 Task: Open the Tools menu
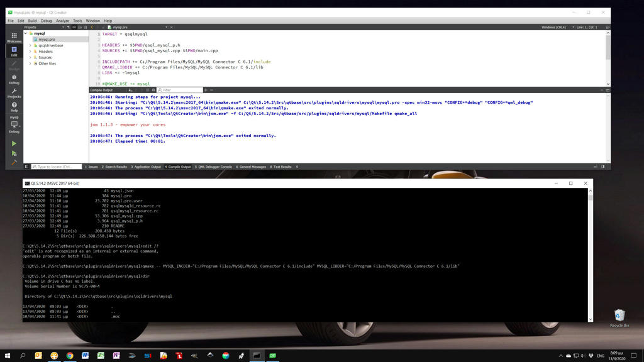point(77,21)
